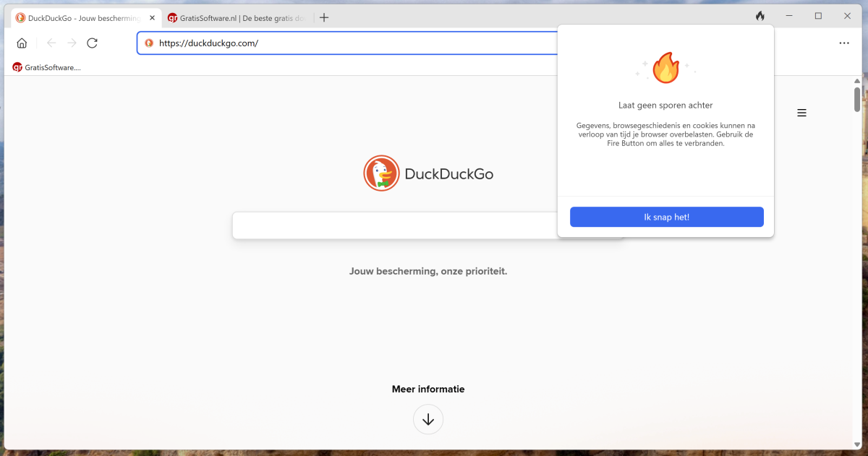Close the DuckDuckGo tab

point(152,17)
